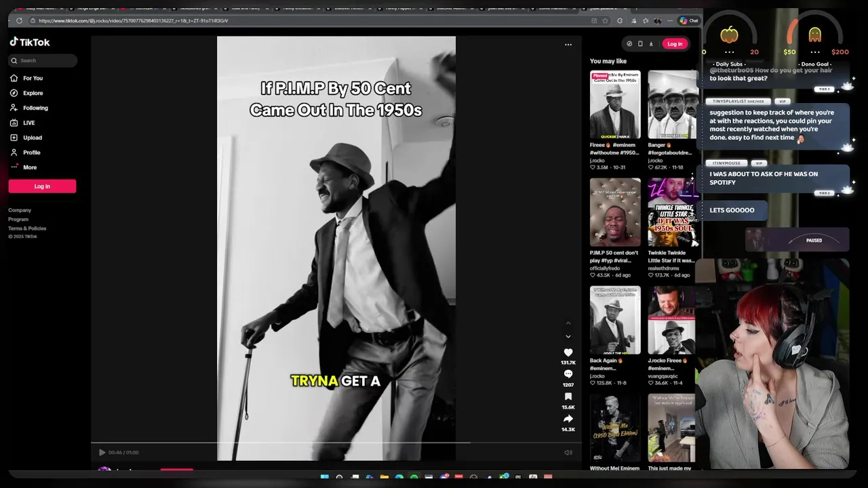The width and height of the screenshot is (868, 488).
Task: Click the browser address bar URL
Action: coord(134,20)
